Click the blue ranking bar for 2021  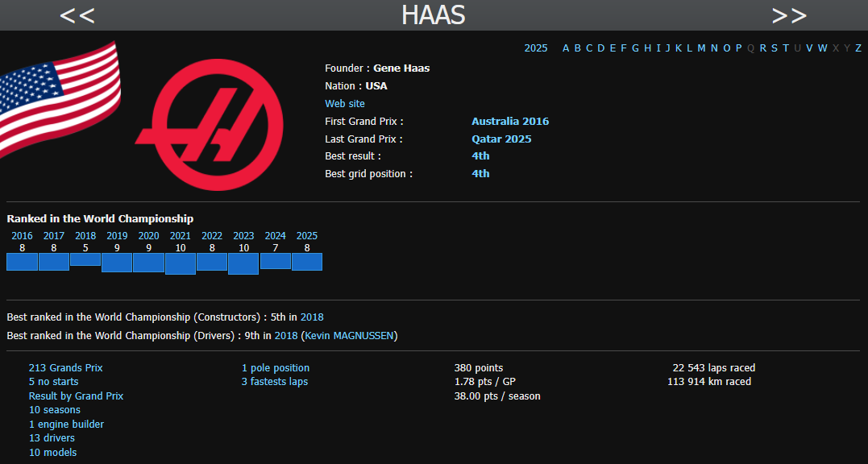click(180, 263)
